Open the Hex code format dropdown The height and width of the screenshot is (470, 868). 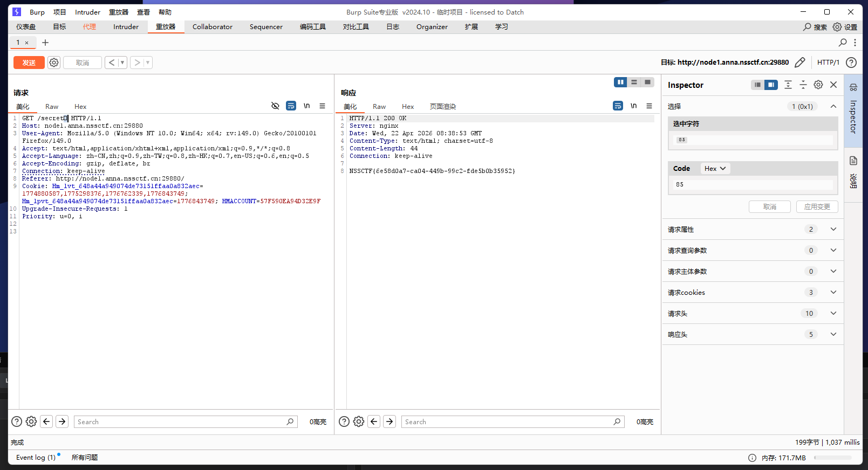(x=715, y=169)
